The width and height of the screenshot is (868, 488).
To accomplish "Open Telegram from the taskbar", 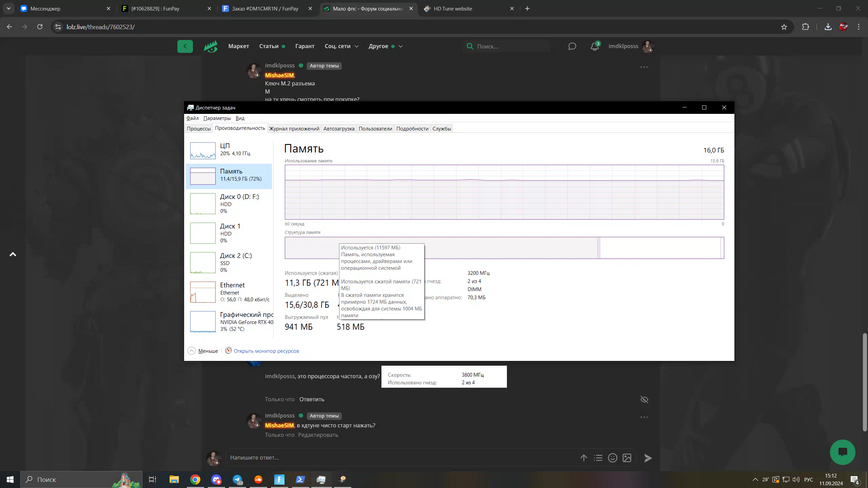I will (x=237, y=480).
